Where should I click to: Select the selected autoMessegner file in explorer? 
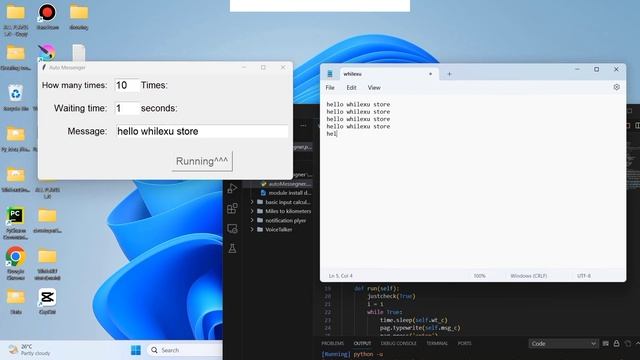285,184
